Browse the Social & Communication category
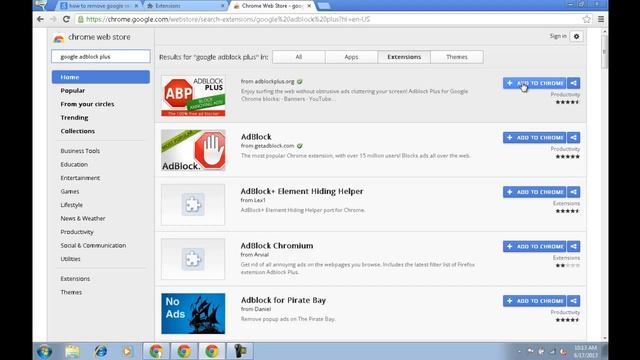 click(93, 245)
